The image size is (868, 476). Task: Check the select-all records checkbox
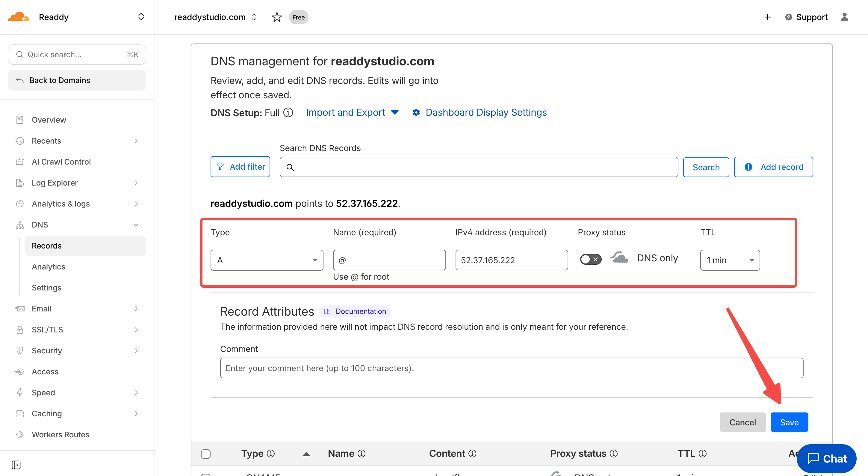point(205,454)
